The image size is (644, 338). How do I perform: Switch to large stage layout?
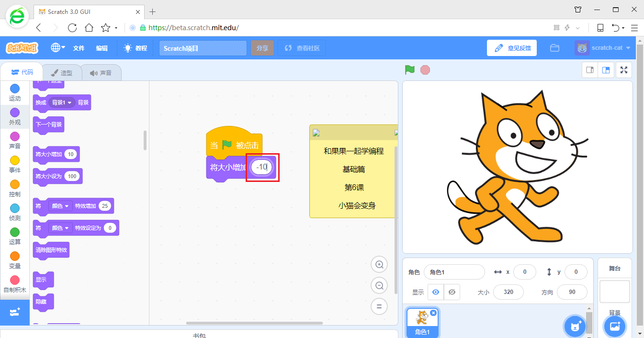pos(606,70)
